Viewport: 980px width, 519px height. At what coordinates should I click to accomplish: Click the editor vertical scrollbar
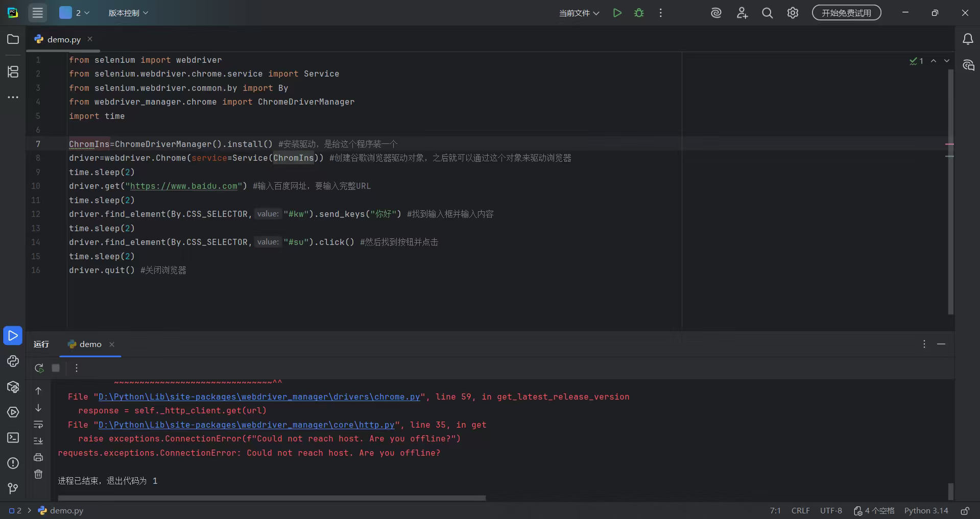(950, 191)
